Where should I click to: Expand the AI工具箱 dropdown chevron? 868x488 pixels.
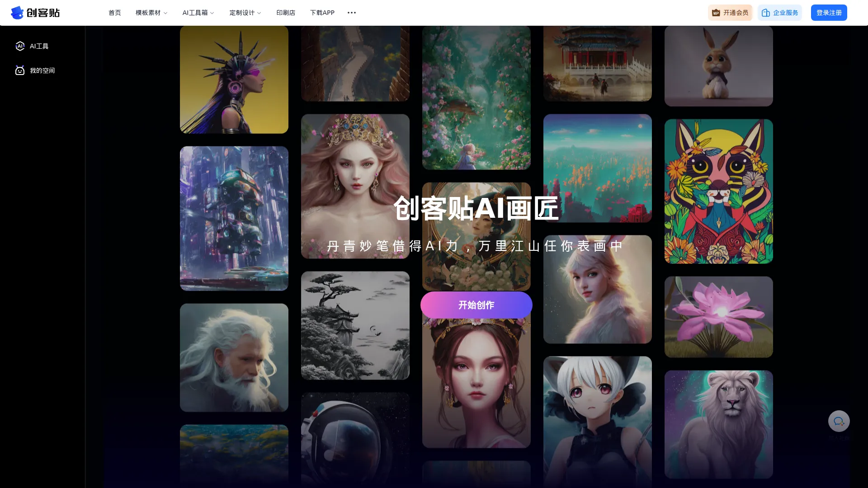pyautogui.click(x=212, y=13)
